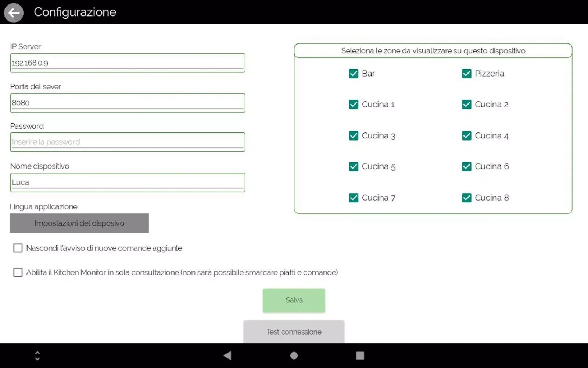This screenshot has width=588, height=368.
Task: Uncheck the Pizzeria zone checkbox
Action: click(466, 74)
